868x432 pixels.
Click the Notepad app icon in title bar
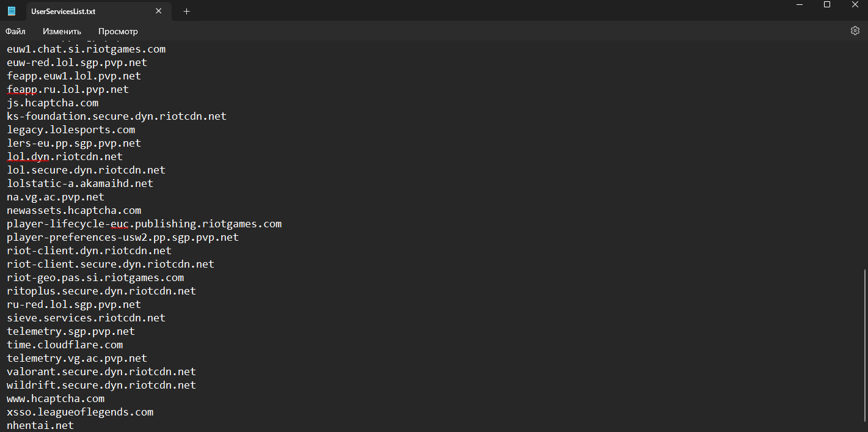coord(12,11)
